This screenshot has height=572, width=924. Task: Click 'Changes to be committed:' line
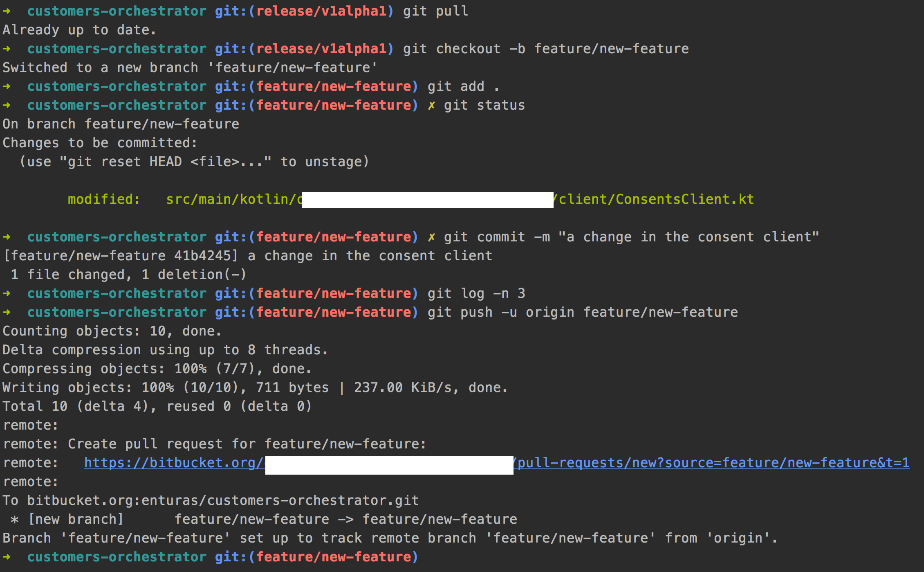tap(100, 143)
